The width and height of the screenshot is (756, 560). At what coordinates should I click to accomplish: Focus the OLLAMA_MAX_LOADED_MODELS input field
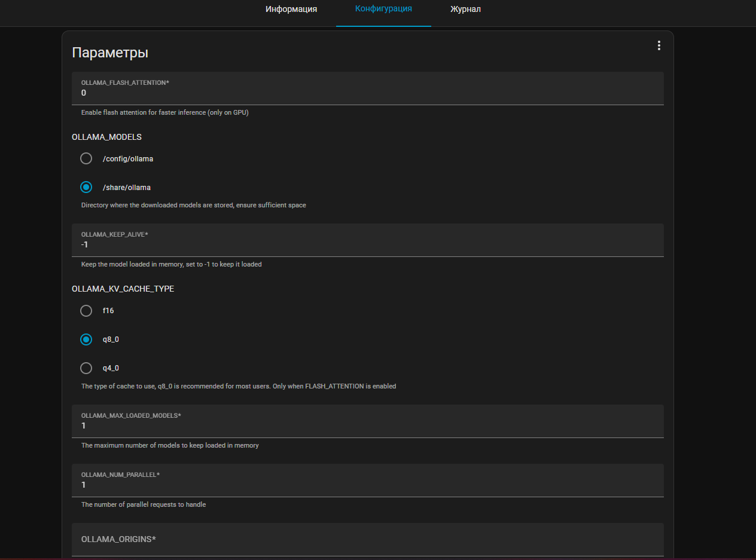pyautogui.click(x=368, y=421)
